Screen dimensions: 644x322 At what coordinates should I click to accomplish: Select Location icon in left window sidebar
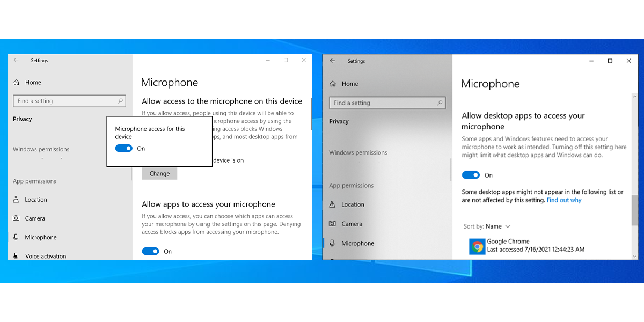16,200
